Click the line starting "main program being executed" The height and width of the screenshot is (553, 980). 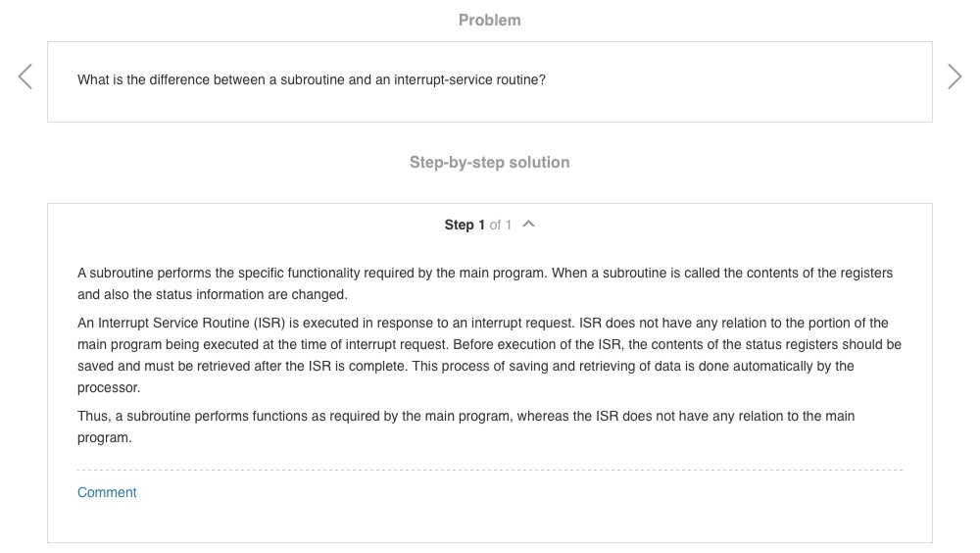coord(489,344)
